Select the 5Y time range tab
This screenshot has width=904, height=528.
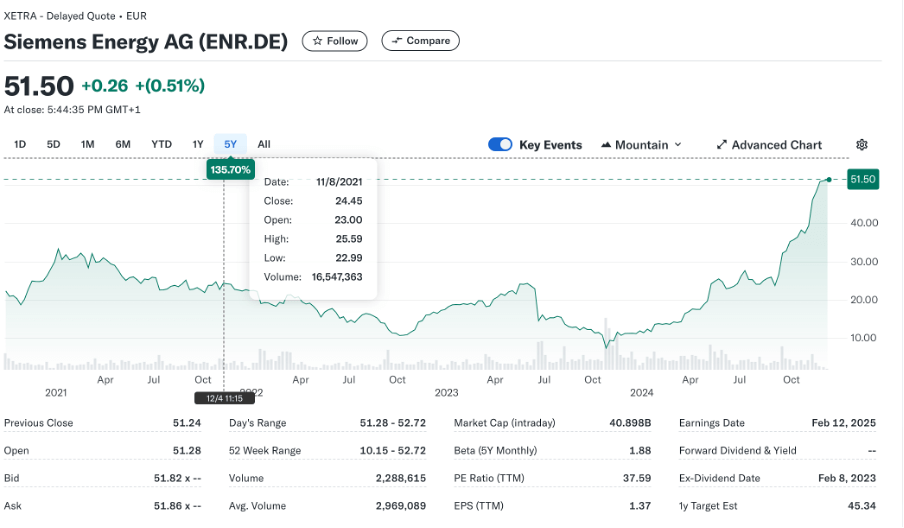[231, 144]
